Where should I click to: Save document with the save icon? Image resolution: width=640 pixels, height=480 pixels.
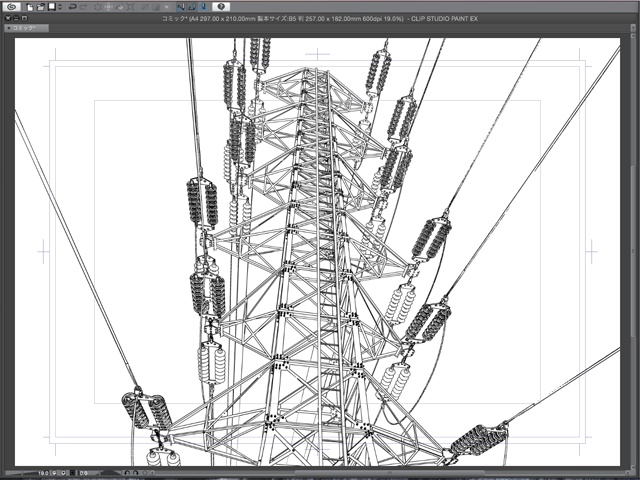point(52,7)
